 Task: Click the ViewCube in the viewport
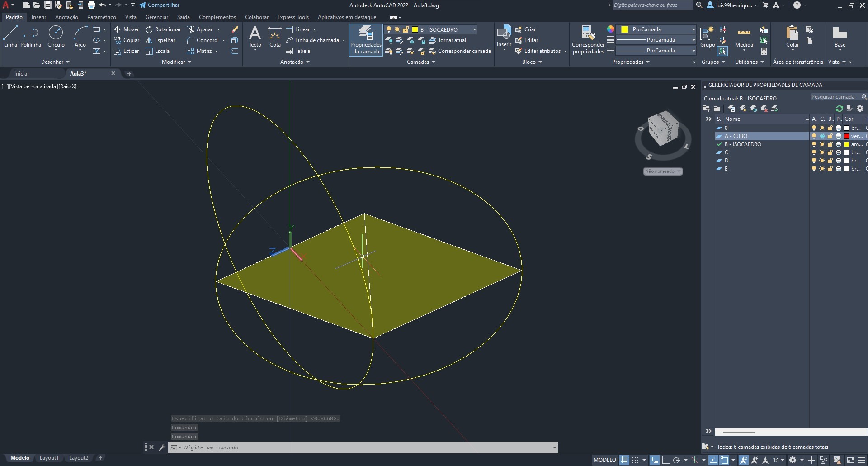pos(663,128)
